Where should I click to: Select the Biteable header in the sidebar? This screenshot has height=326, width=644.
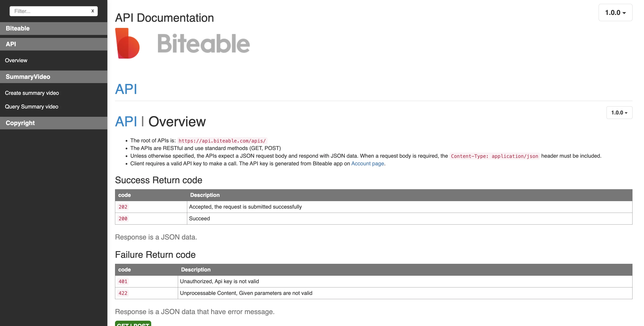tap(17, 28)
